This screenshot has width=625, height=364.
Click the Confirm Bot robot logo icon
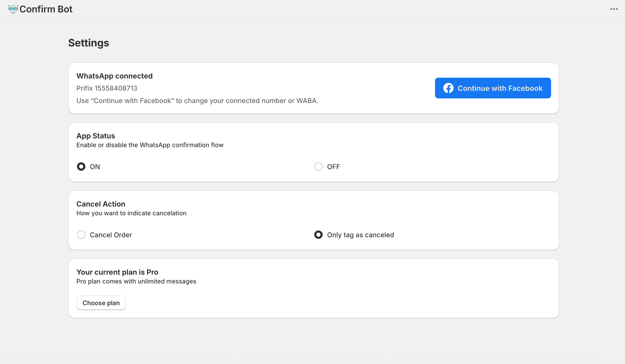click(x=14, y=9)
